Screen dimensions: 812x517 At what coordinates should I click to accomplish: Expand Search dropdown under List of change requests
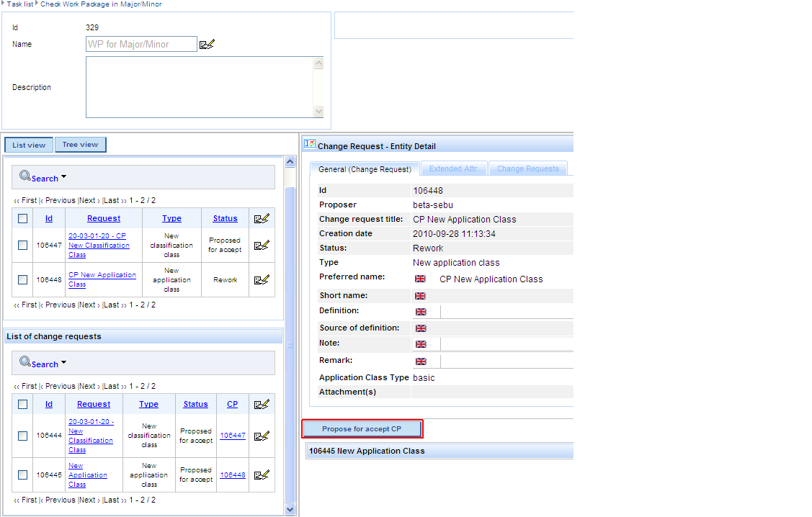pyautogui.click(x=63, y=363)
